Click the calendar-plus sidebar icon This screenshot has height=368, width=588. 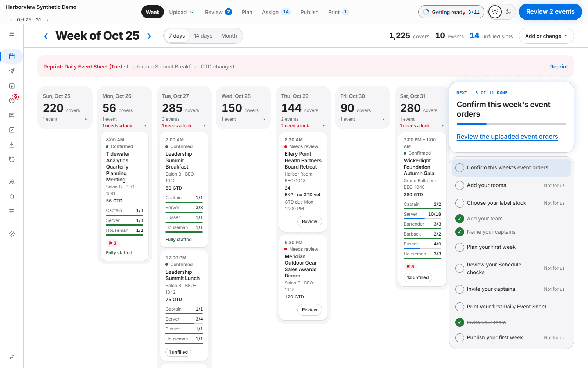click(12, 86)
